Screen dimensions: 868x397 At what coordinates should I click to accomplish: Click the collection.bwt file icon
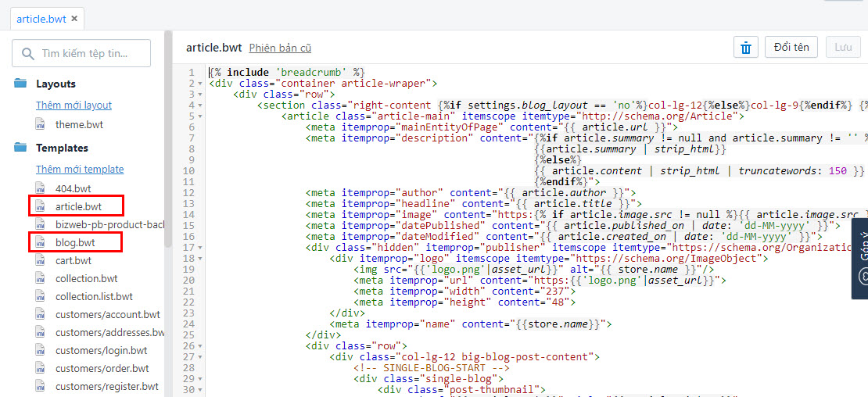coord(41,278)
